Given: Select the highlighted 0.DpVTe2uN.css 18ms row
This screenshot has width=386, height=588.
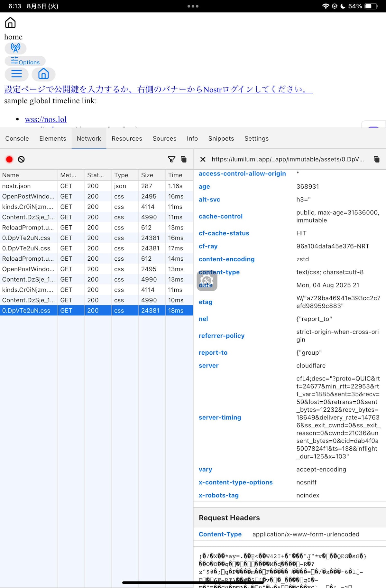Looking at the screenshot, I should (96, 310).
